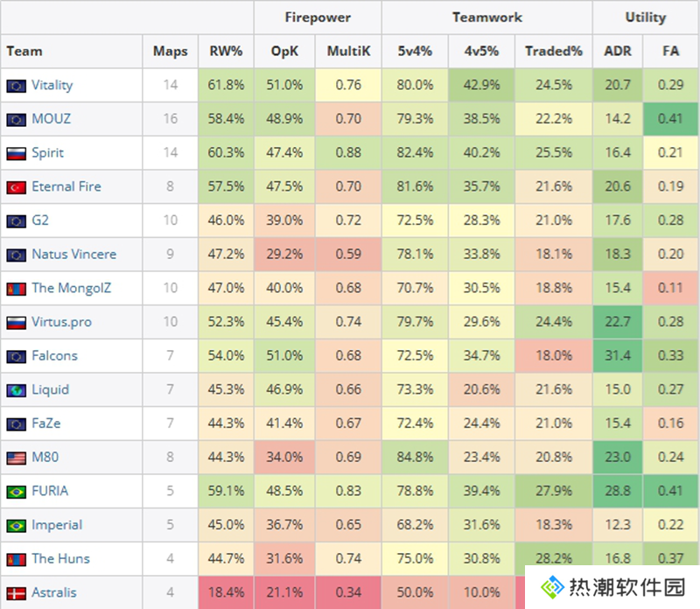Sort table by 5v4% column header
The height and width of the screenshot is (609, 700).
[x=415, y=52]
